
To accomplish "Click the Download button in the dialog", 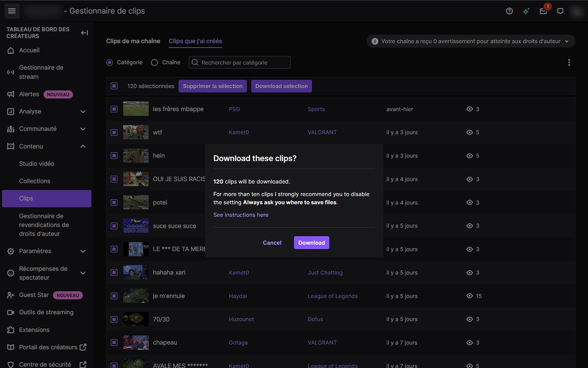I will [x=311, y=242].
